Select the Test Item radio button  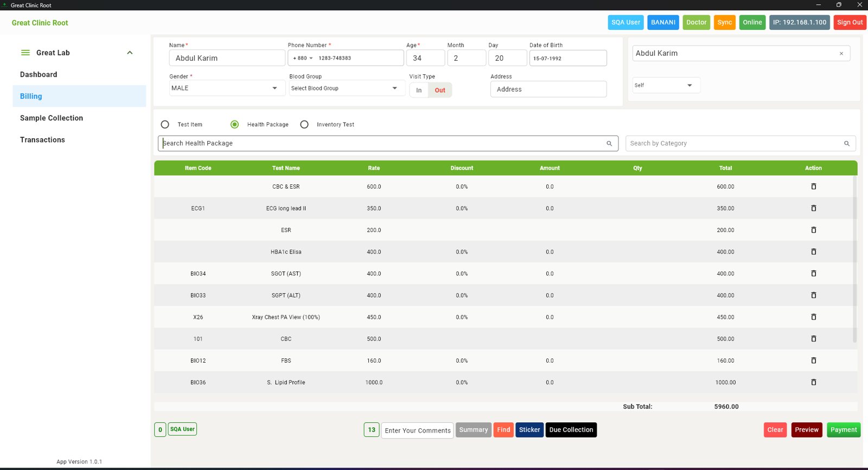[165, 124]
